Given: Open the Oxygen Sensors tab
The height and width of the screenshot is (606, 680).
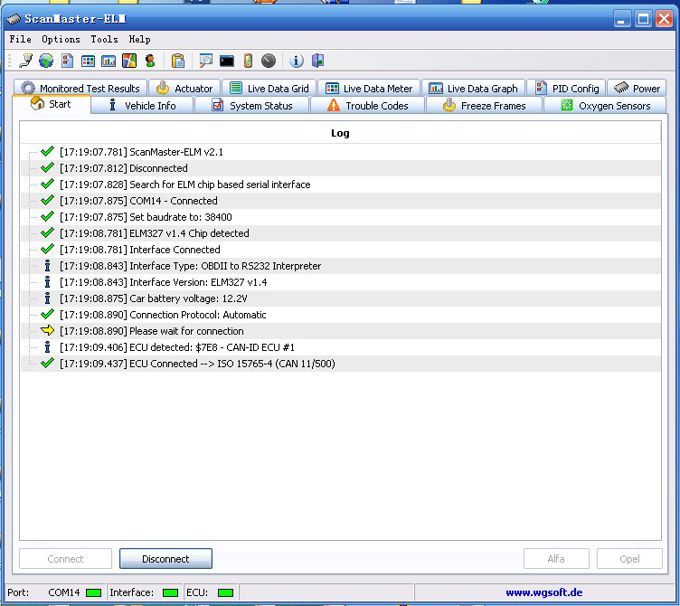Looking at the screenshot, I should [x=605, y=105].
